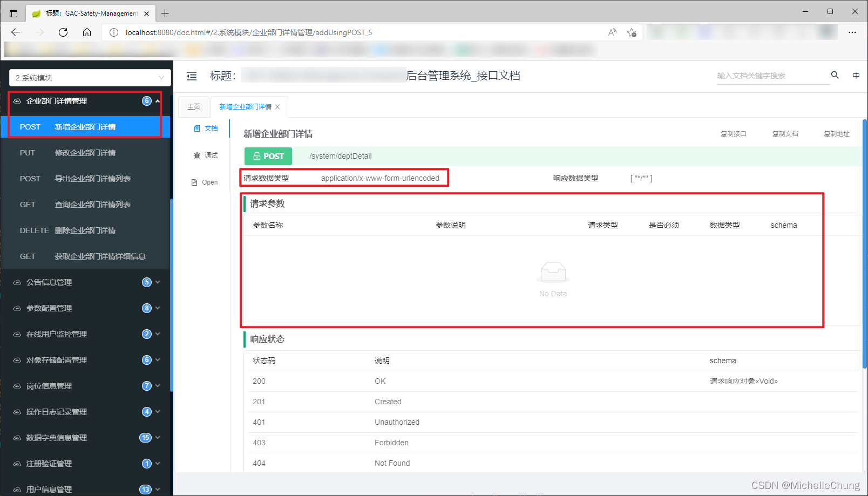The image size is (868, 496).
Task: Go to browser home page
Action: [87, 32]
